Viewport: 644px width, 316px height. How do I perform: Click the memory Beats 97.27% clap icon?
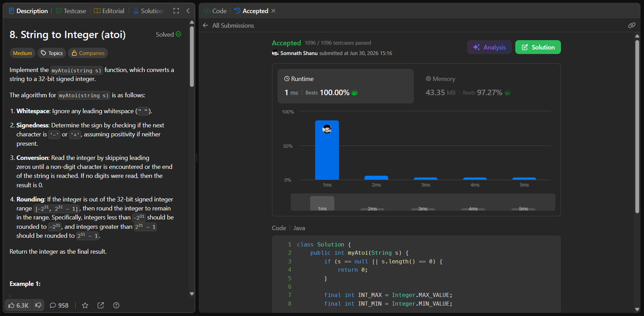point(507,92)
